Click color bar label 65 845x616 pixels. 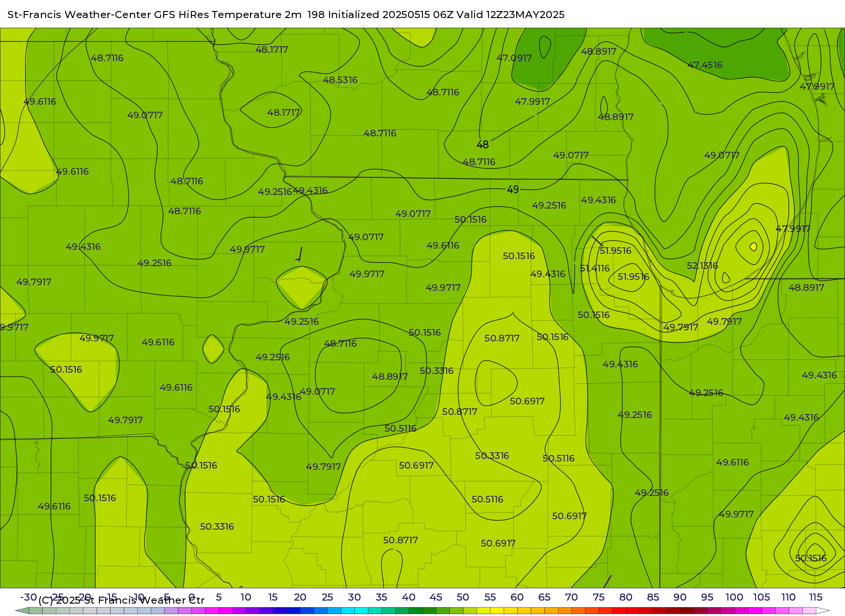(544, 598)
